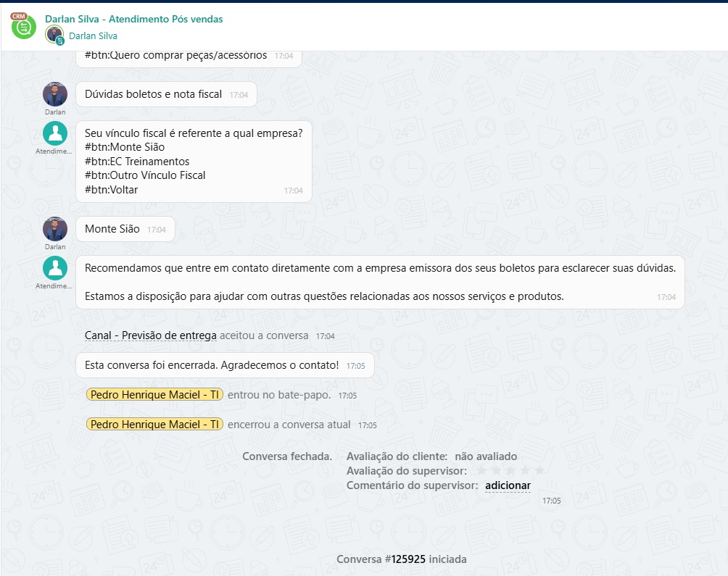The width and height of the screenshot is (728, 576).
Task: Click Darlan's avatar beside "Dúvidas boletos" message
Action: pos(55,94)
